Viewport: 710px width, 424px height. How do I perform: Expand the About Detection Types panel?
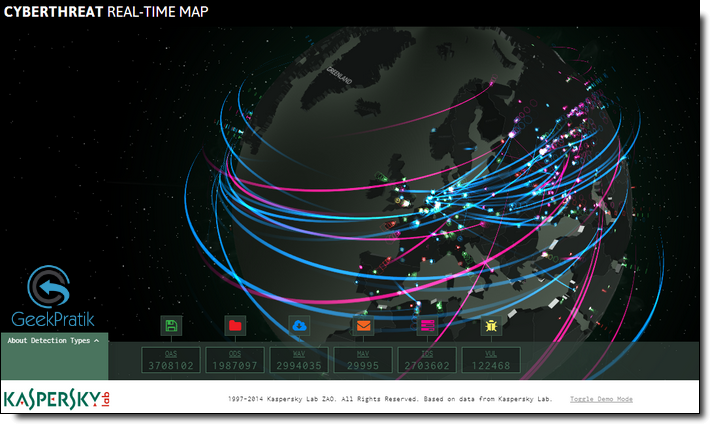(53, 341)
